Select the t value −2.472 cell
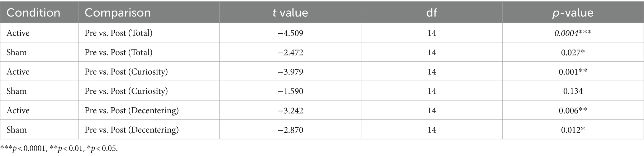644x156 pixels. (x=290, y=52)
